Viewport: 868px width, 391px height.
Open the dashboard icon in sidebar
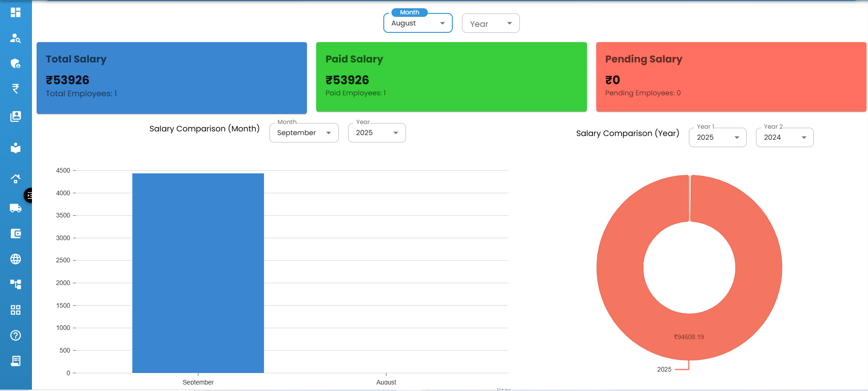tap(16, 12)
